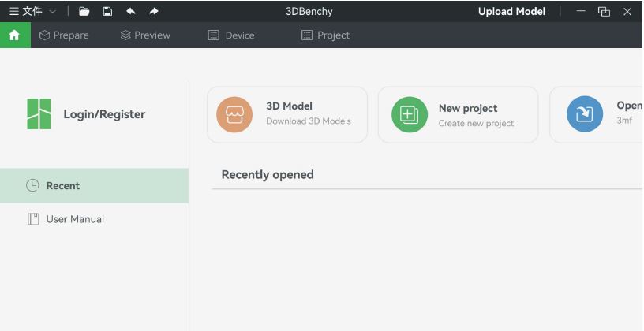Open the 文件 hamburger menu

click(25, 11)
